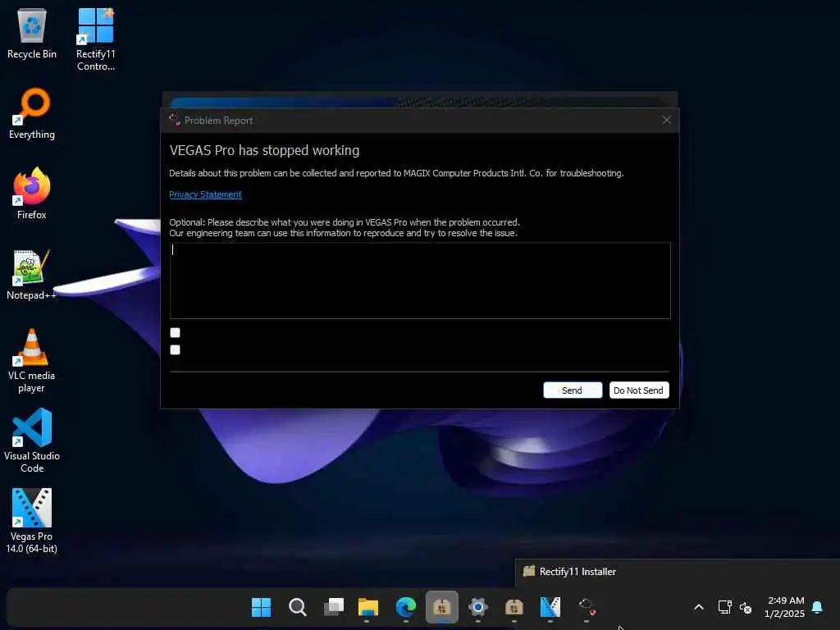The width and height of the screenshot is (840, 630).
Task: Open Settings gear on the taskbar
Action: pyautogui.click(x=478, y=607)
